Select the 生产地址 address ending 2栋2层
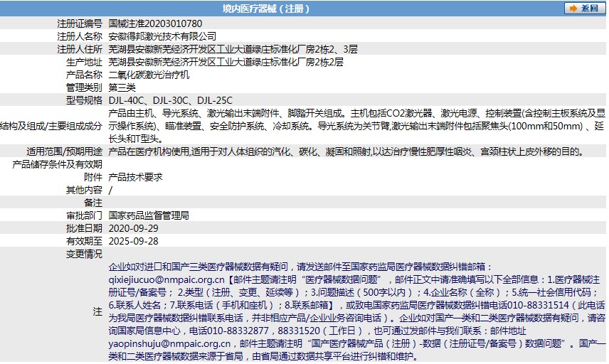Image resolution: width=609 pixels, height=364 pixels. 226,62
